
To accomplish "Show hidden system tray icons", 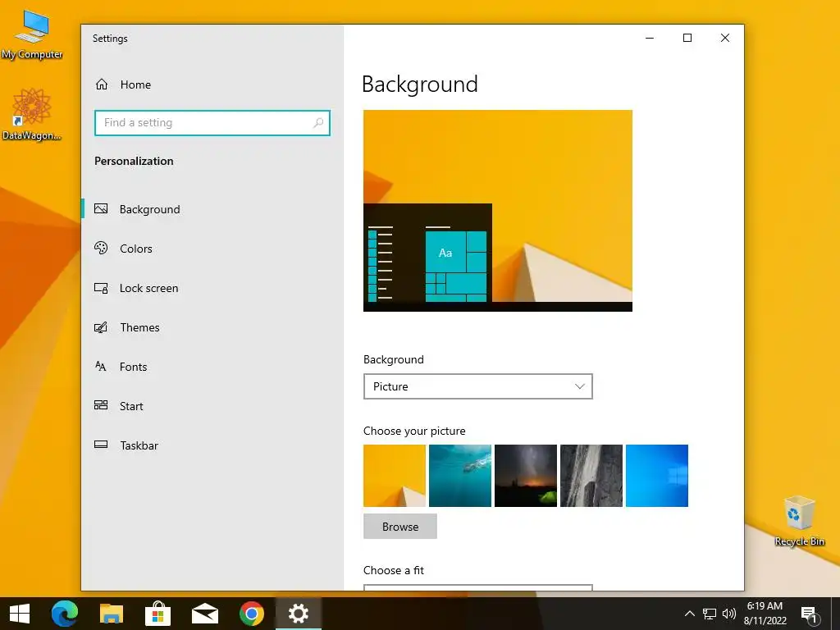I will 689,614.
